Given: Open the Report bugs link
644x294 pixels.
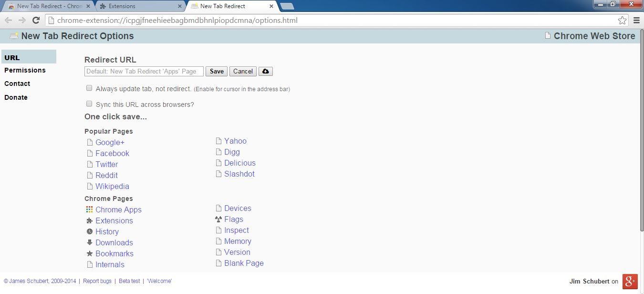Looking at the screenshot, I should pos(97,281).
